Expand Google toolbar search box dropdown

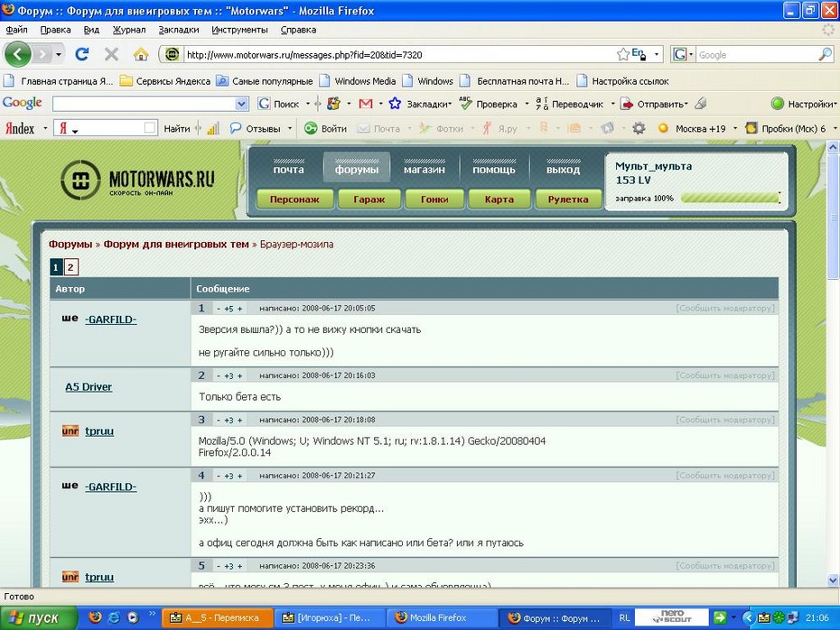coord(241,104)
